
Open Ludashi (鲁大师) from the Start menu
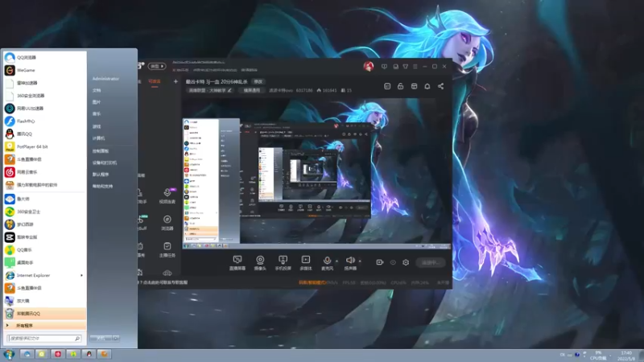click(44, 199)
